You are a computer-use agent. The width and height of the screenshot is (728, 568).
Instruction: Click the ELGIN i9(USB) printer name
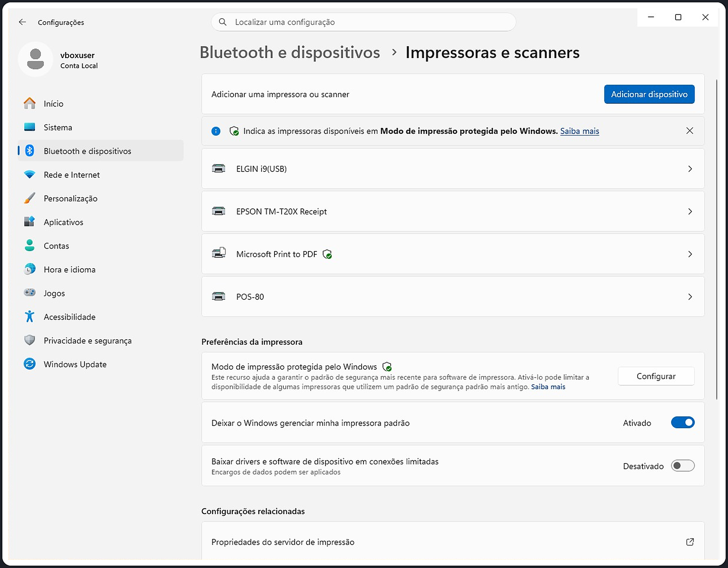tap(261, 169)
